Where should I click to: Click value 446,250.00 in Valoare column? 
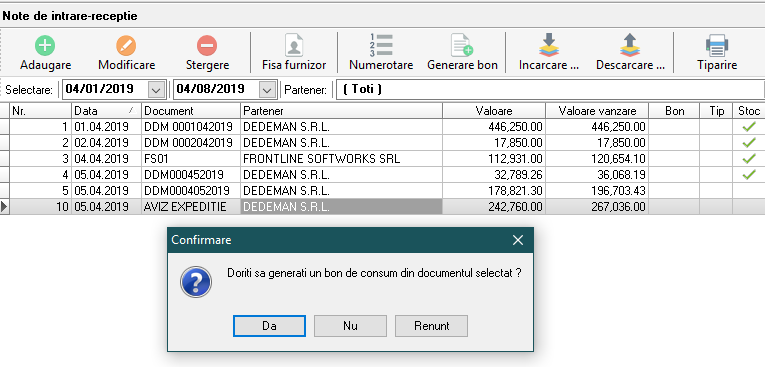click(494, 127)
